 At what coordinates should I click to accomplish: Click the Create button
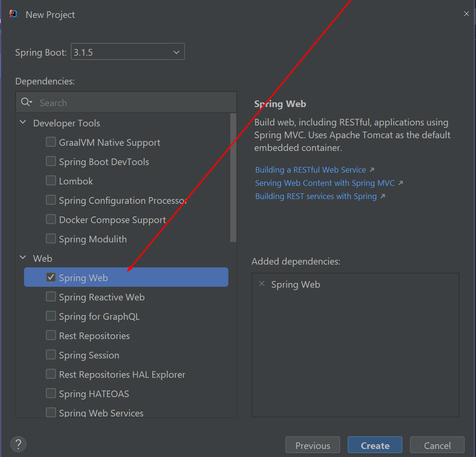(375, 445)
